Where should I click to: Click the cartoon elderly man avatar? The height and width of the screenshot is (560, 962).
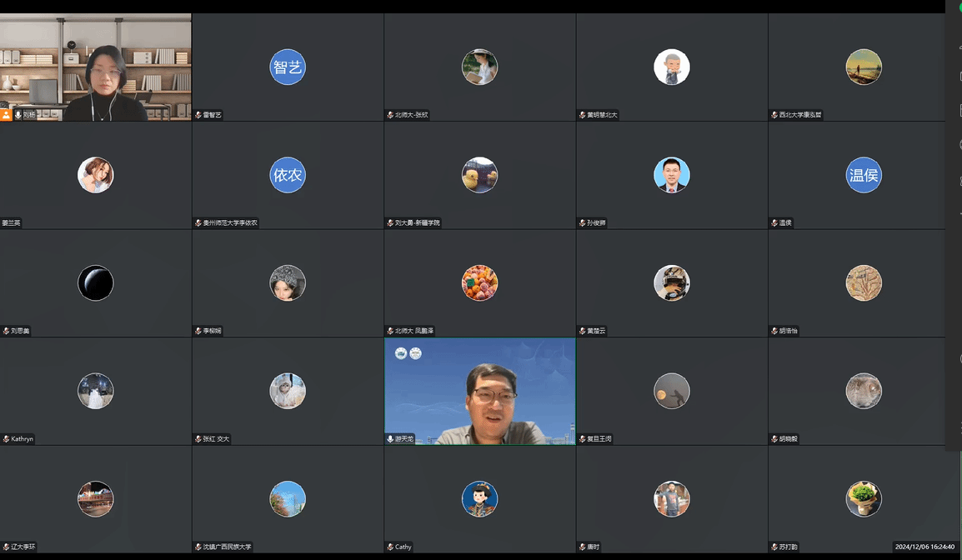[671, 67]
